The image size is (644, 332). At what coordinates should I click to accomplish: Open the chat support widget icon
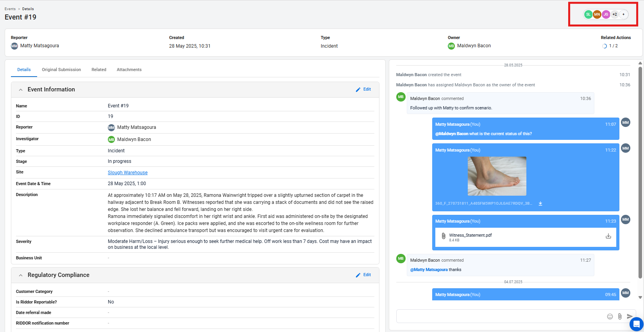636,324
